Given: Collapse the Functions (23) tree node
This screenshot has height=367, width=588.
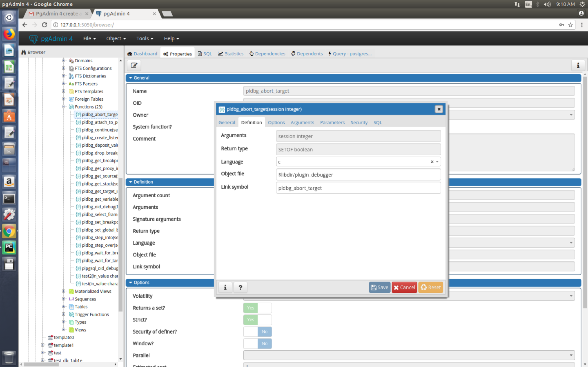Looking at the screenshot, I should [x=64, y=107].
